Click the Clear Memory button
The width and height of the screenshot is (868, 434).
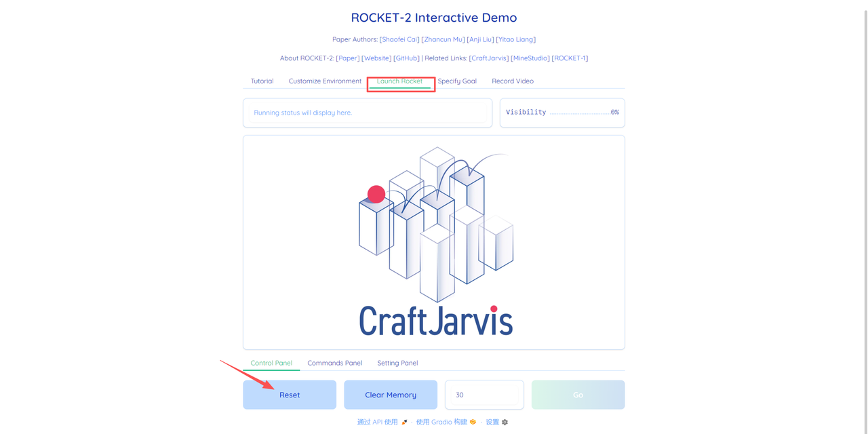(x=391, y=395)
